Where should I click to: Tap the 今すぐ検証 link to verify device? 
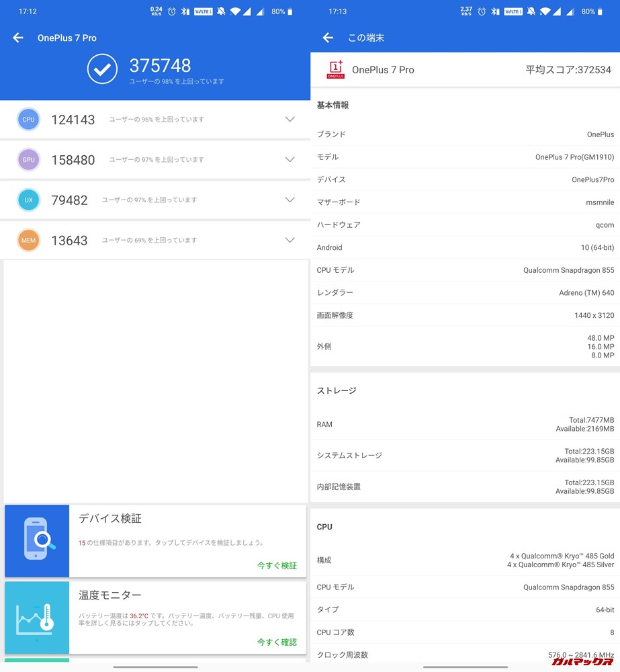tap(276, 565)
